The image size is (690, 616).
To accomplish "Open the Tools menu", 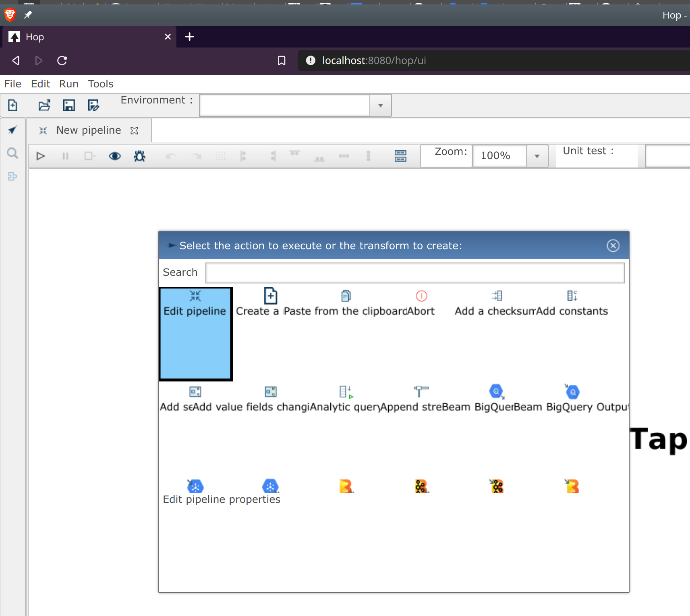I will [101, 84].
